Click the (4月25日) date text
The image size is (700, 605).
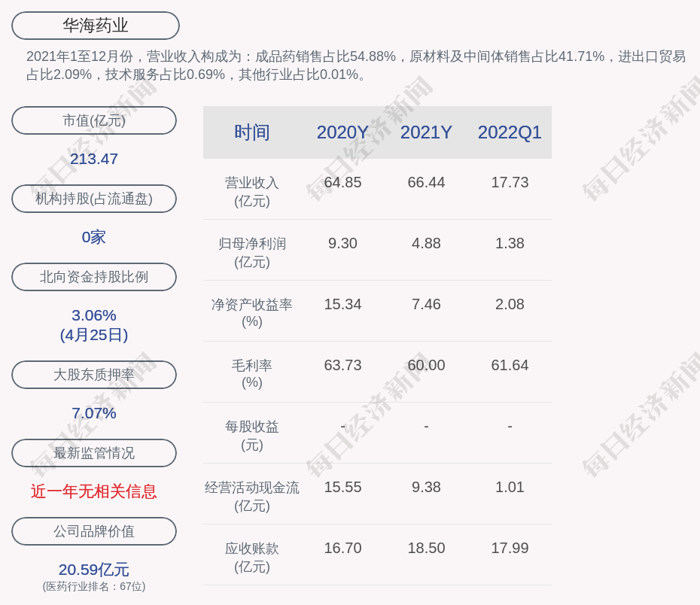coord(94,335)
